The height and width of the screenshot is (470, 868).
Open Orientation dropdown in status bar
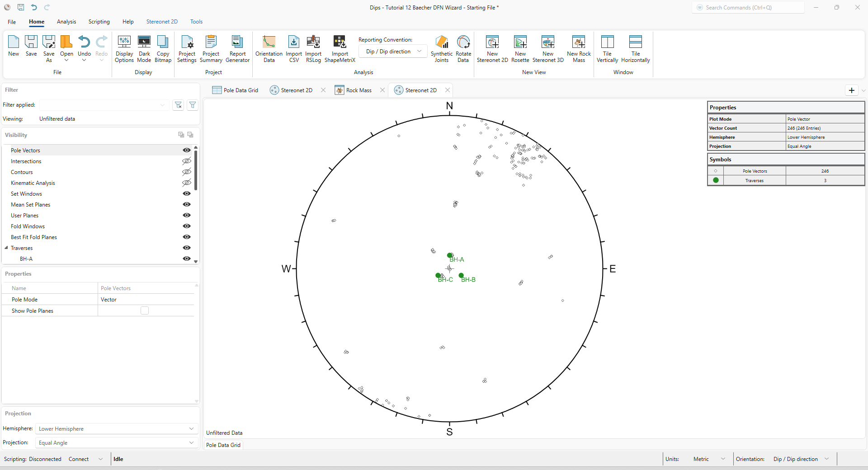tap(801, 459)
